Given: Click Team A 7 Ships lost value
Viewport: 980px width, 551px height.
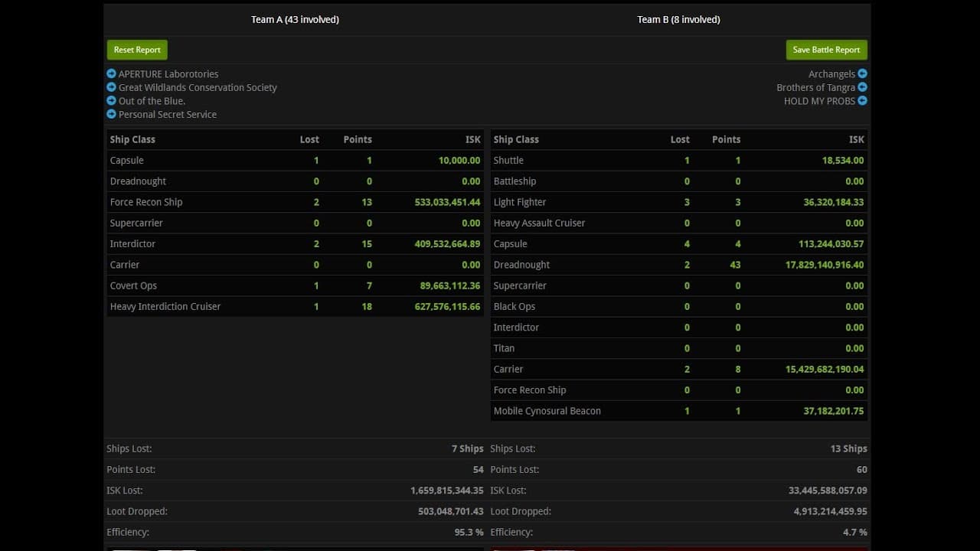Looking at the screenshot, I should [x=468, y=448].
